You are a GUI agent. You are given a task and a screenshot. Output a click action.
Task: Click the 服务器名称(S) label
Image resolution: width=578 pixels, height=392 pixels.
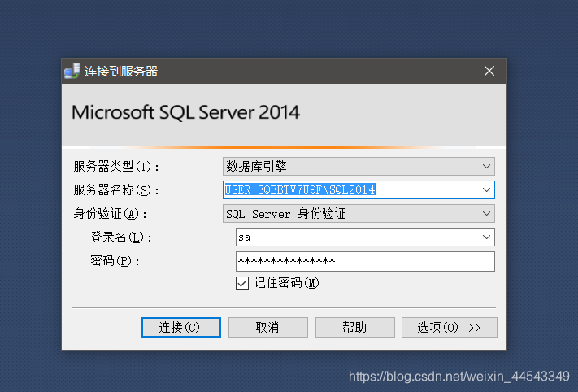pos(116,190)
